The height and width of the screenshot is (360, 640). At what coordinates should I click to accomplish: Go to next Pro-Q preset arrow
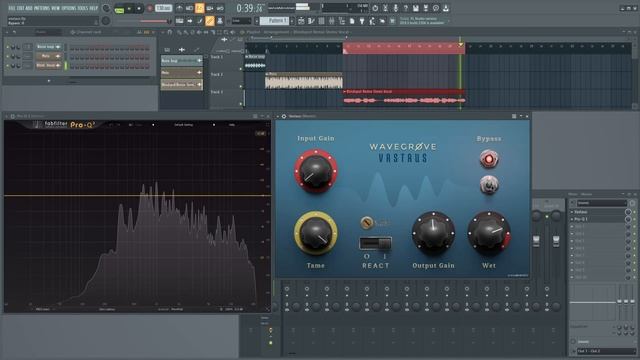[x=213, y=124]
